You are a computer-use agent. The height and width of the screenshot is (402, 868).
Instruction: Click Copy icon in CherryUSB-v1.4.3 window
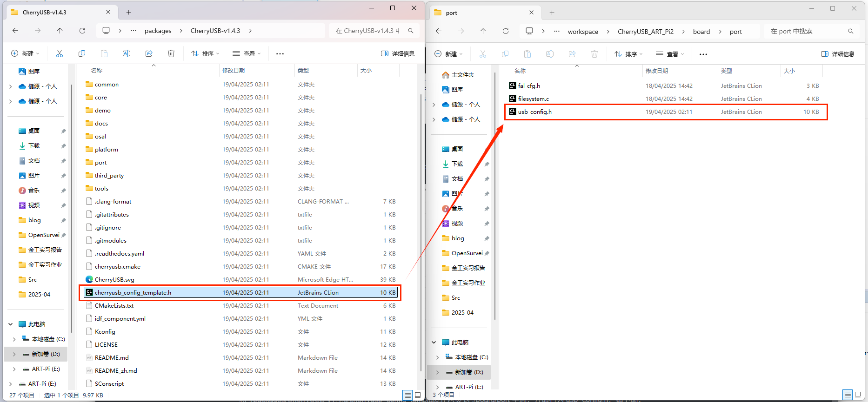pyautogui.click(x=82, y=54)
